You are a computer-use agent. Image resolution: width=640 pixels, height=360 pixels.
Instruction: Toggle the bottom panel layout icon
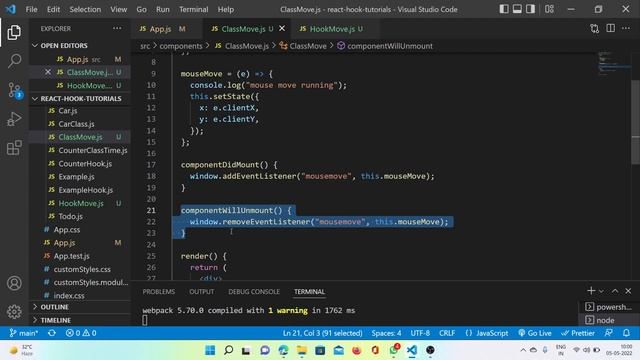pos(517,9)
